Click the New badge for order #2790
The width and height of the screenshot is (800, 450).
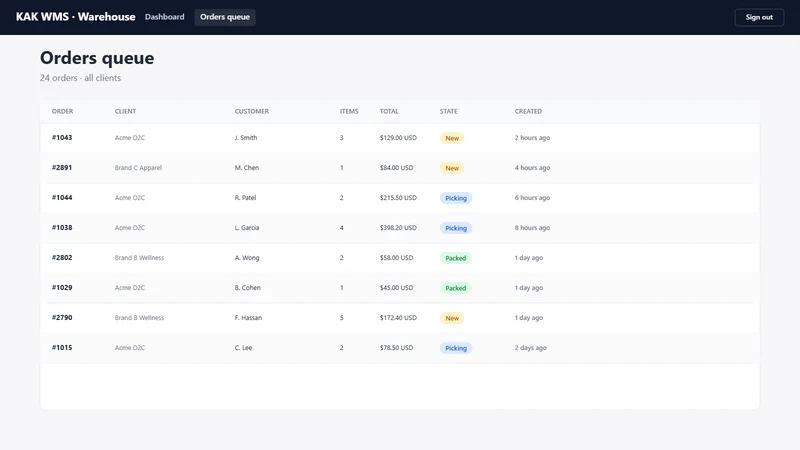pyautogui.click(x=452, y=318)
